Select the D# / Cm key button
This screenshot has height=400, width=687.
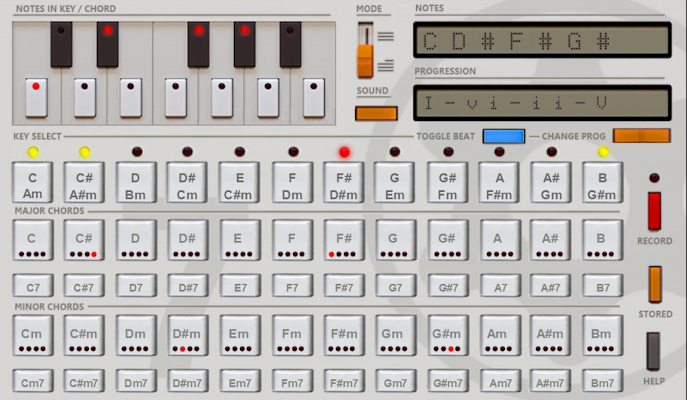click(x=187, y=182)
